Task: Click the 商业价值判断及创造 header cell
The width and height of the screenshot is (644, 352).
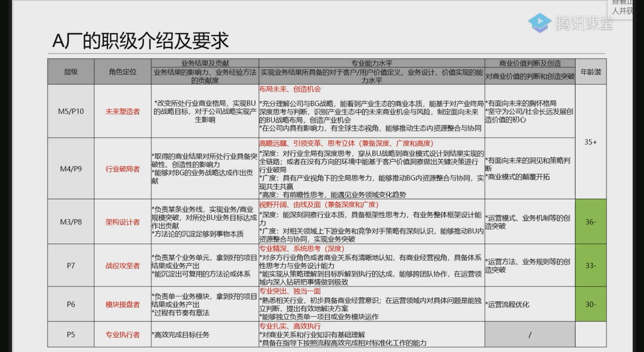Action: 530,63
